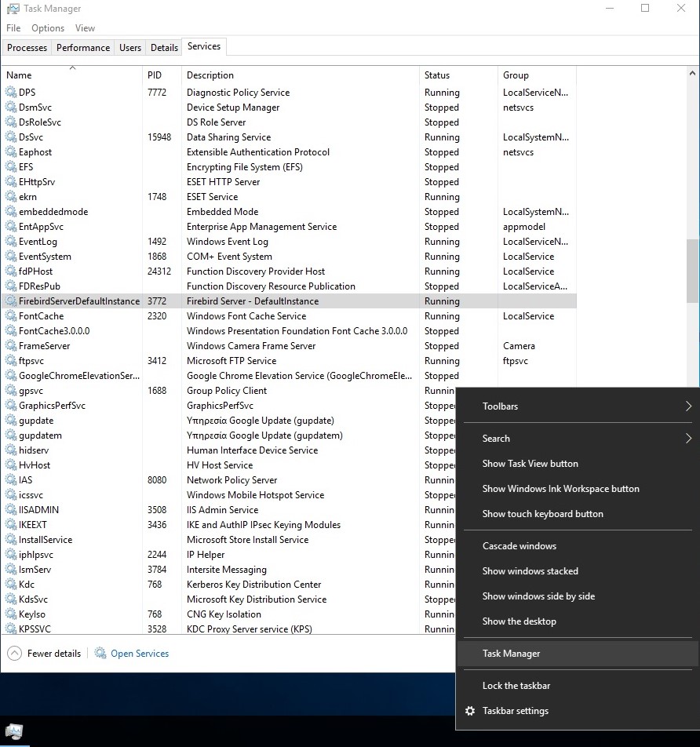Switch to the Details tab

pyautogui.click(x=164, y=48)
